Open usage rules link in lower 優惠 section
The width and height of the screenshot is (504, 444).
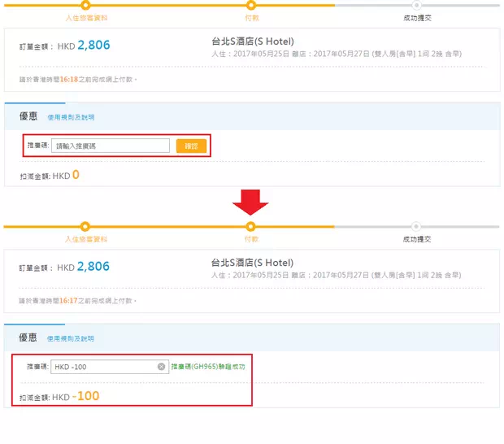coord(71,338)
